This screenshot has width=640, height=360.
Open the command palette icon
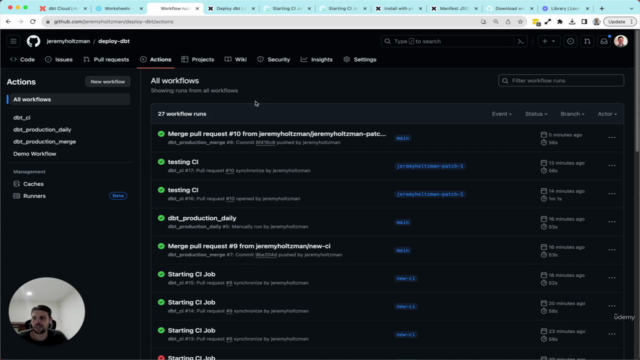click(521, 41)
